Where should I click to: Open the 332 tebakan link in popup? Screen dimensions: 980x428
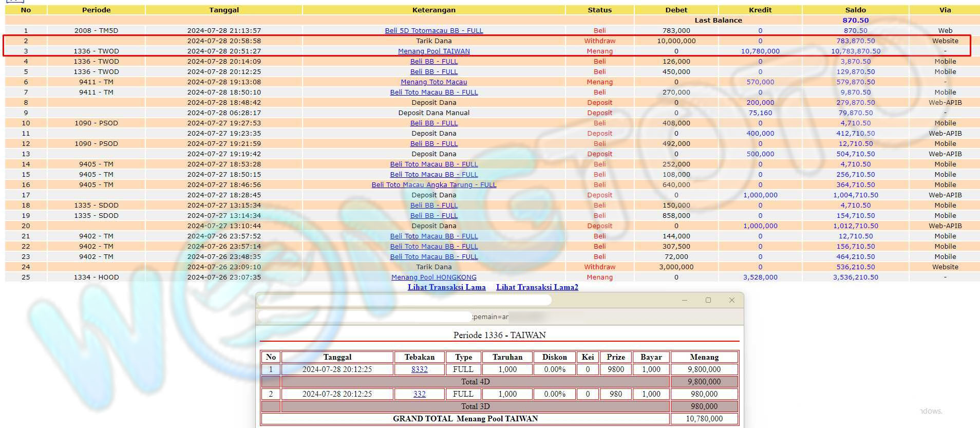coord(419,394)
